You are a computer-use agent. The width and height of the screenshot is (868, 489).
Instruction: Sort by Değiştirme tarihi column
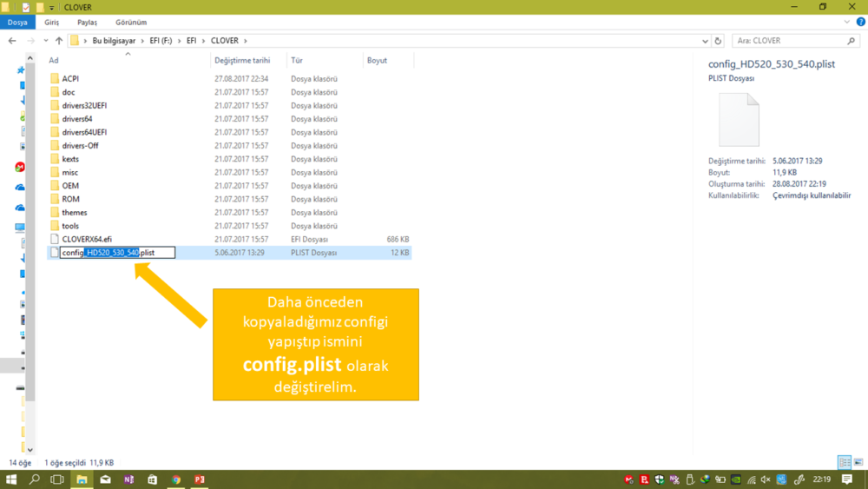[242, 61]
